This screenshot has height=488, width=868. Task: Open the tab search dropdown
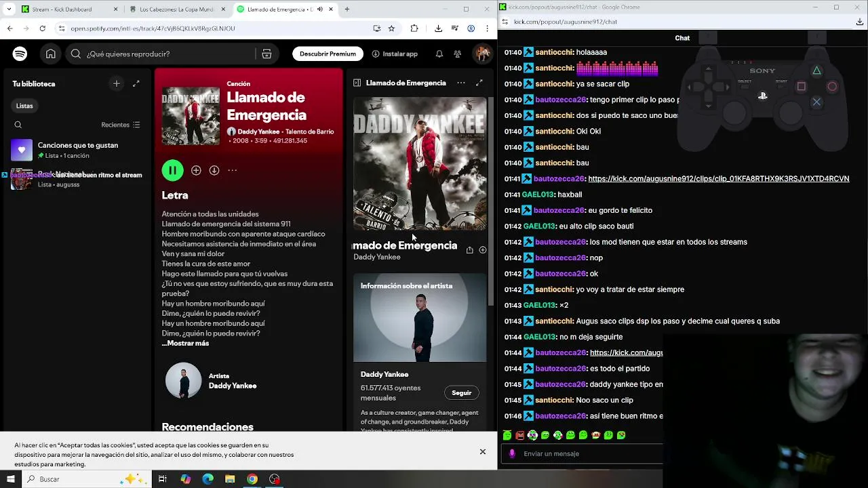[9, 9]
